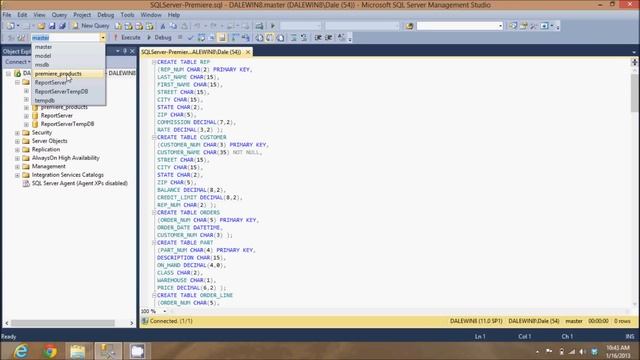Collapse the CREATE TABLE ORDERS code block
640x360 pixels.
[154, 212]
